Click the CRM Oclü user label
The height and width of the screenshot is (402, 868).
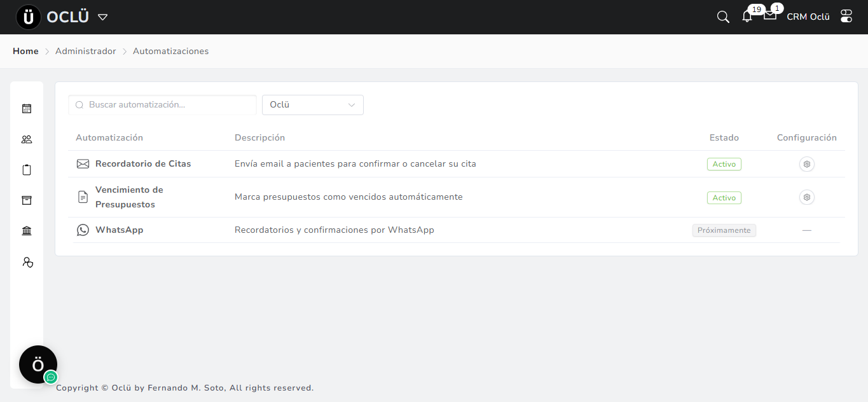808,17
